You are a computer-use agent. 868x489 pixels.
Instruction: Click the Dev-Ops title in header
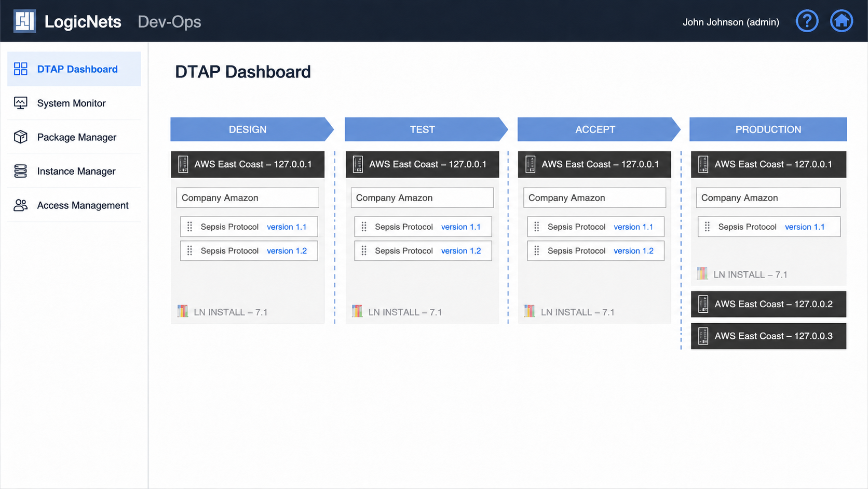coord(169,22)
